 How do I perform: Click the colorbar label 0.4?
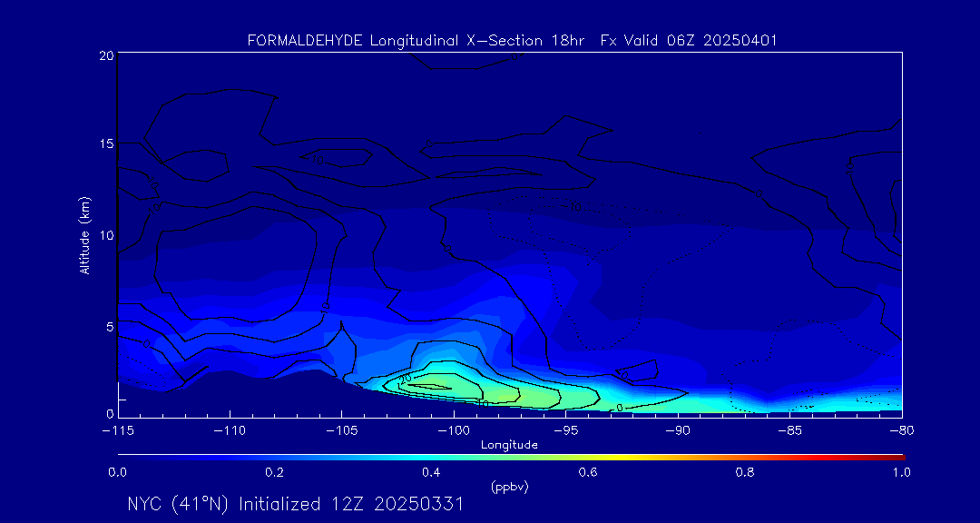(x=431, y=472)
